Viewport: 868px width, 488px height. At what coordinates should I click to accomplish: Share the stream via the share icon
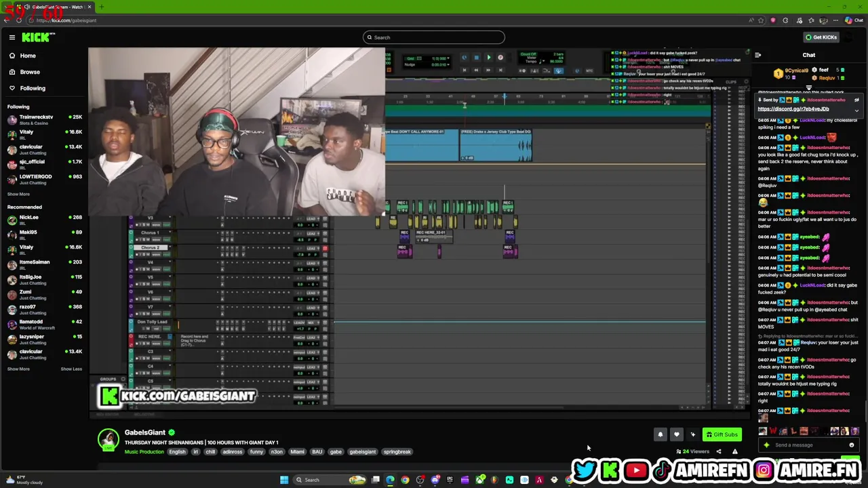click(718, 451)
